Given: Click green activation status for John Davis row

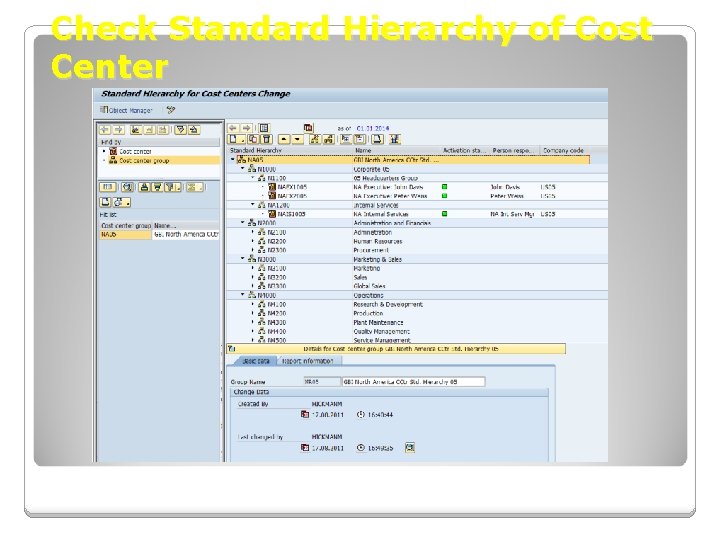Looking at the screenshot, I should click(444, 187).
